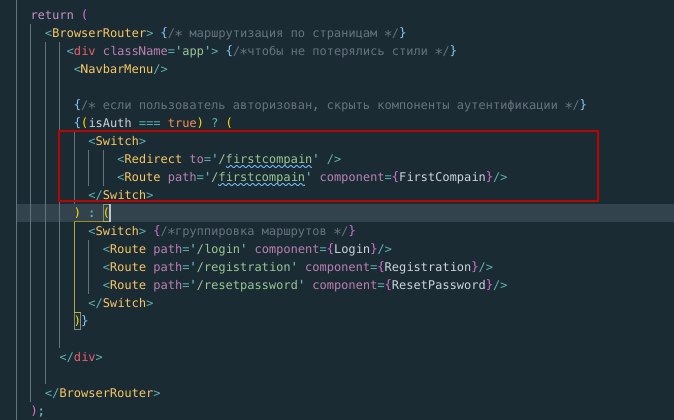Click the comment 'группировка маршрутов'
Viewport: 674px width, 420px height.
[250, 231]
